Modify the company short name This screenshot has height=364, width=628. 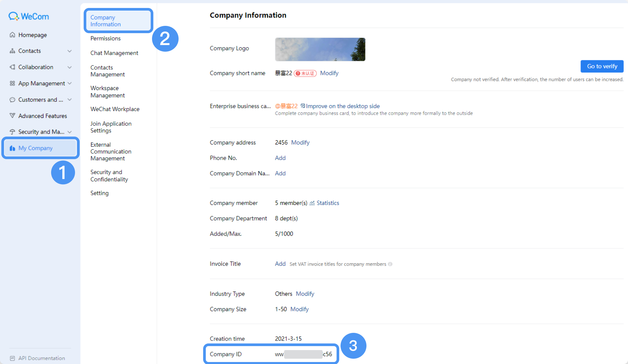[329, 73]
